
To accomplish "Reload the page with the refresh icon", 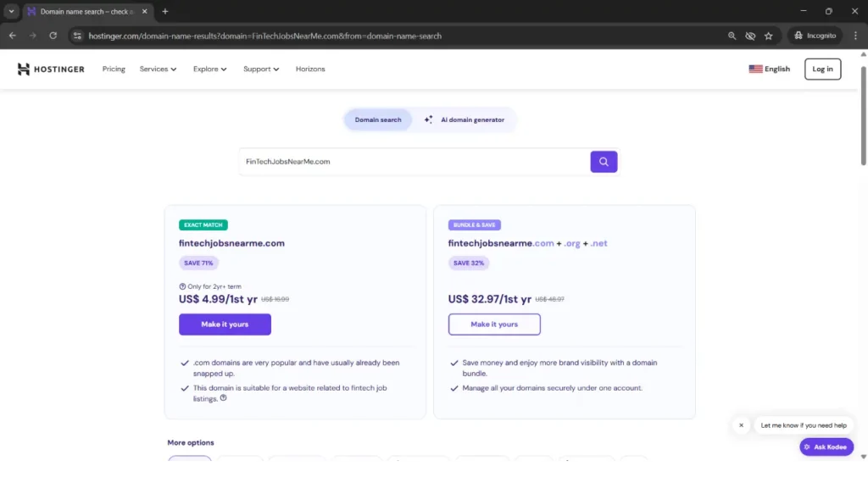I will click(53, 36).
